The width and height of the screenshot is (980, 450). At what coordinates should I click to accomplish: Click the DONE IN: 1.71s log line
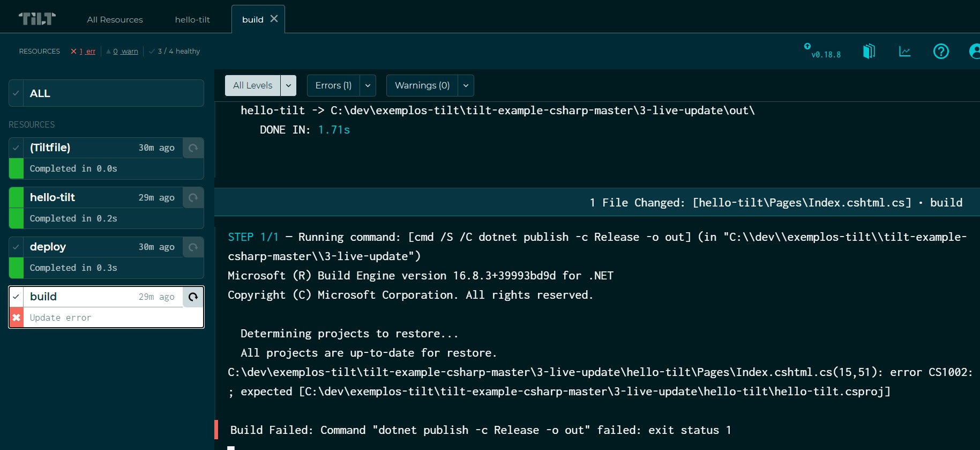point(305,130)
